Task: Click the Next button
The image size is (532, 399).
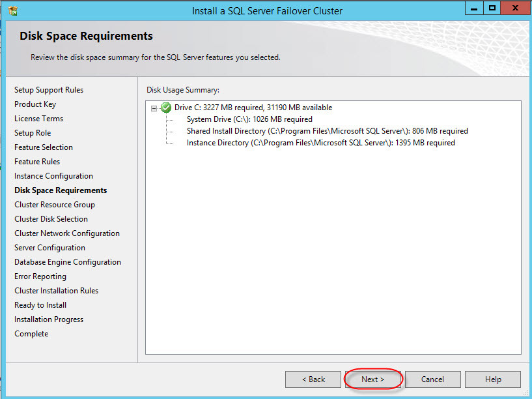Action: [372, 379]
